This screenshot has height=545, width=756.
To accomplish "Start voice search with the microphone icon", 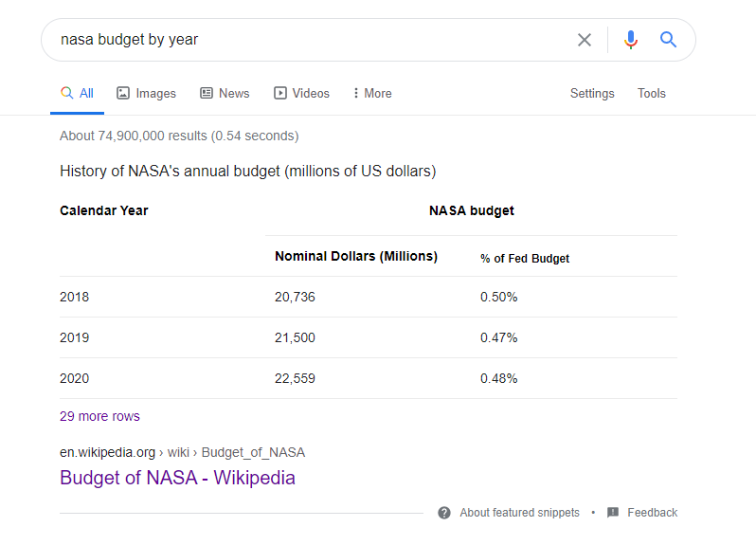I will pyautogui.click(x=631, y=40).
